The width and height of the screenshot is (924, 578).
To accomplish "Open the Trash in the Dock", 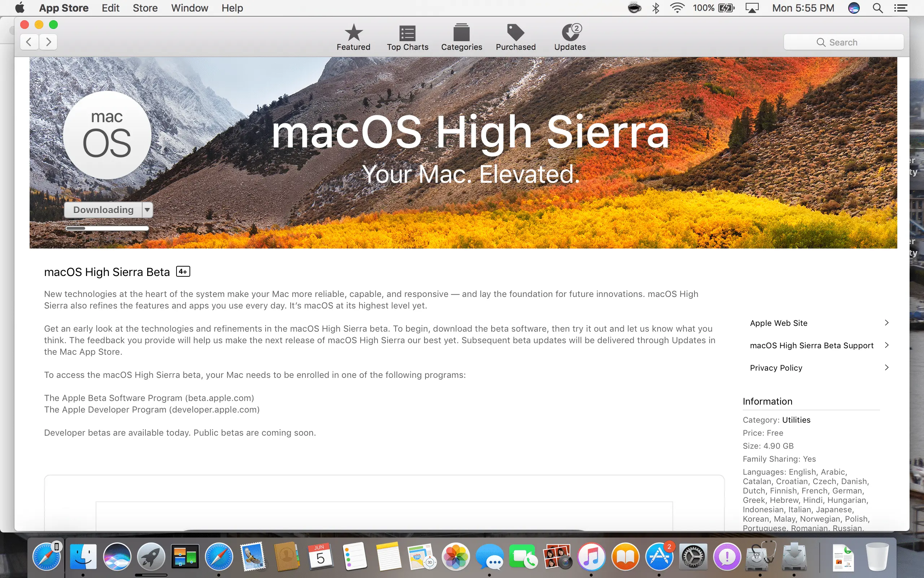I will (x=877, y=557).
